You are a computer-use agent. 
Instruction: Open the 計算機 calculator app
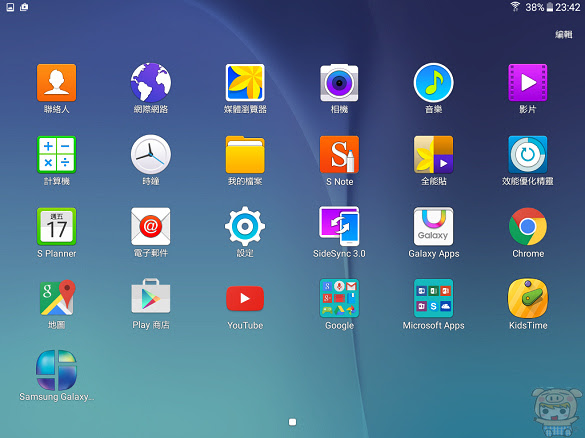coord(56,154)
